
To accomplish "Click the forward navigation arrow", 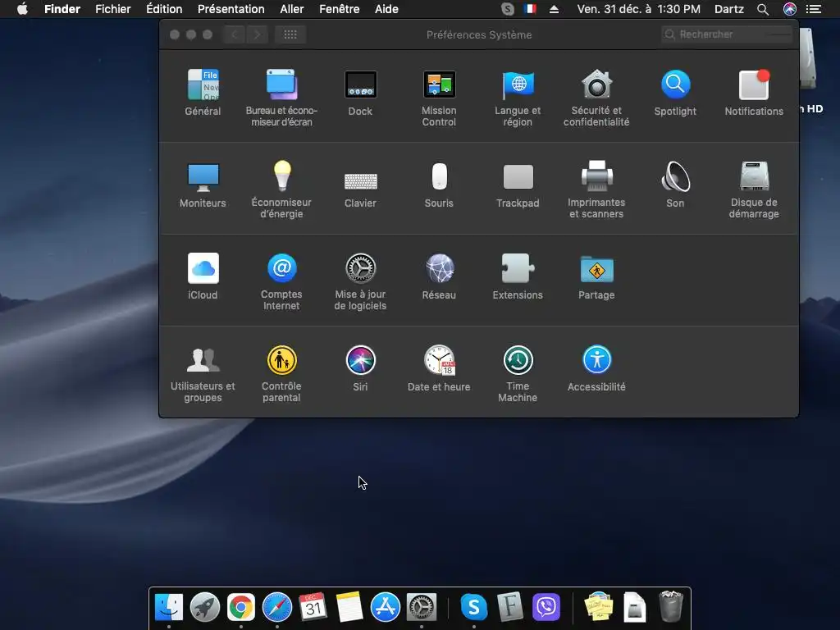I will [257, 34].
